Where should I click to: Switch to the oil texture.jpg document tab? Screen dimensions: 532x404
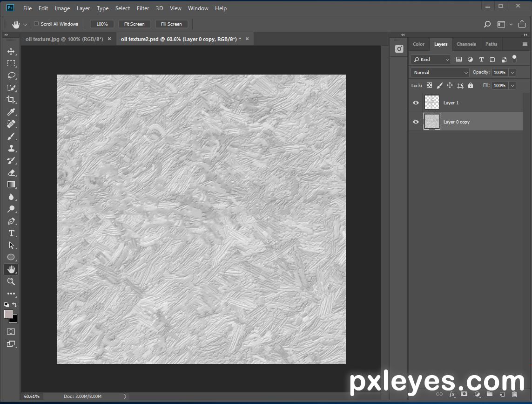64,39
